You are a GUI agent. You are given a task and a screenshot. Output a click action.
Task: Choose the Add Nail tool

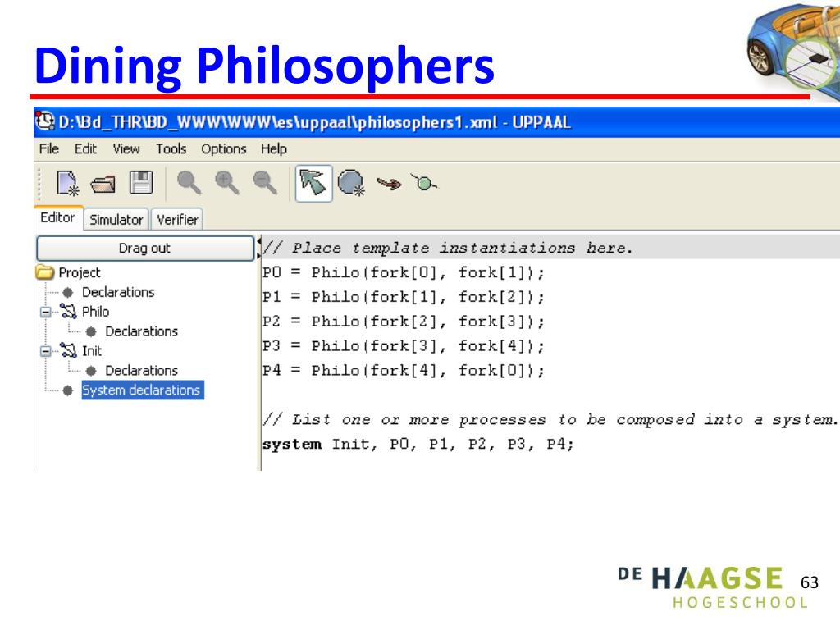point(424,183)
